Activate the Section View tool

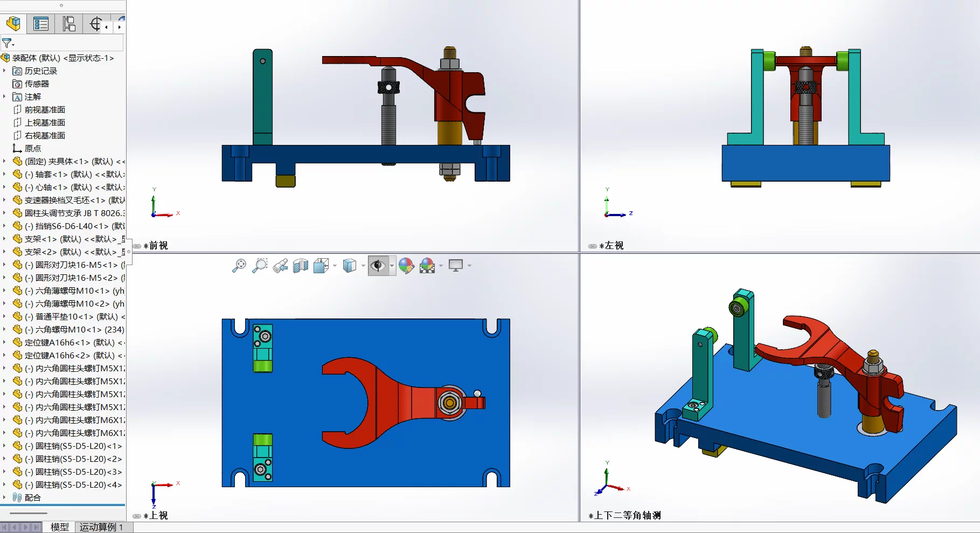(x=301, y=266)
